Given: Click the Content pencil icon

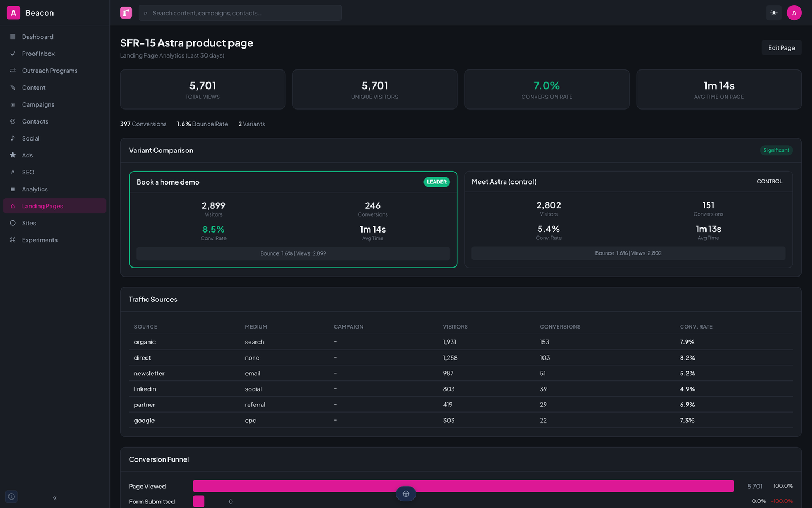Looking at the screenshot, I should (12, 87).
